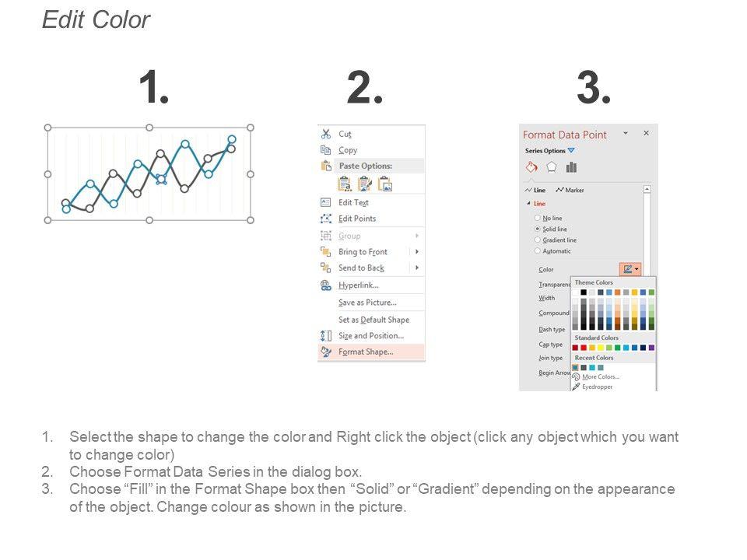
Task: Click Save as Picture menu entry
Action: click(x=367, y=303)
